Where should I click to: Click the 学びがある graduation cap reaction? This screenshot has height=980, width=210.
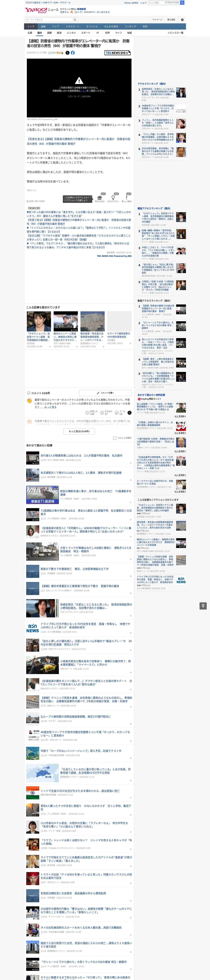coord(100,198)
